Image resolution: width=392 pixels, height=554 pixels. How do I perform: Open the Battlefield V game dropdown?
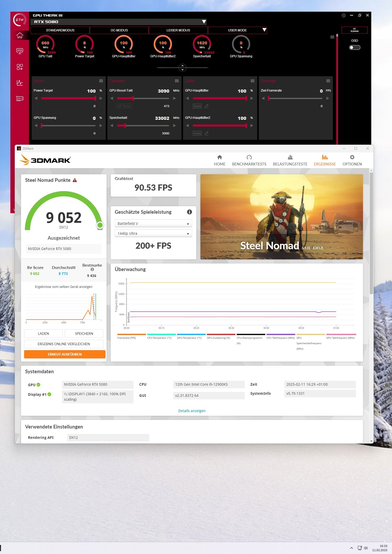pyautogui.click(x=153, y=224)
